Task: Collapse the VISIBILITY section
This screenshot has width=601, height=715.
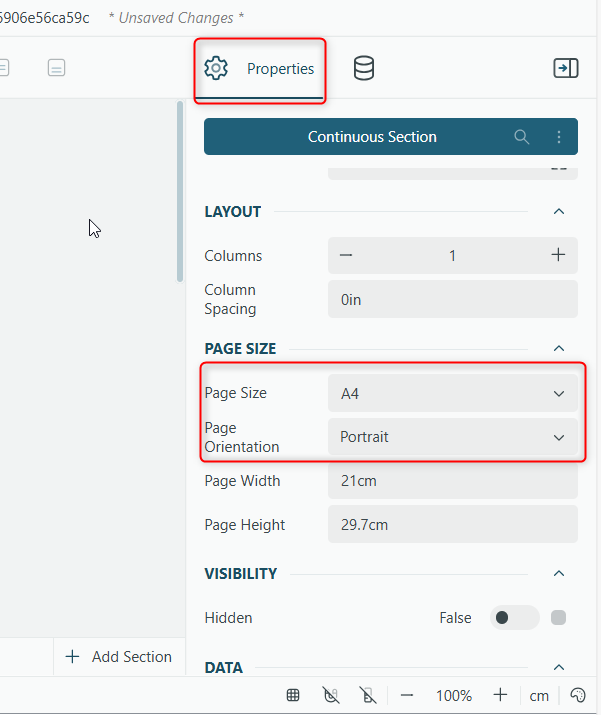Action: coord(559,574)
